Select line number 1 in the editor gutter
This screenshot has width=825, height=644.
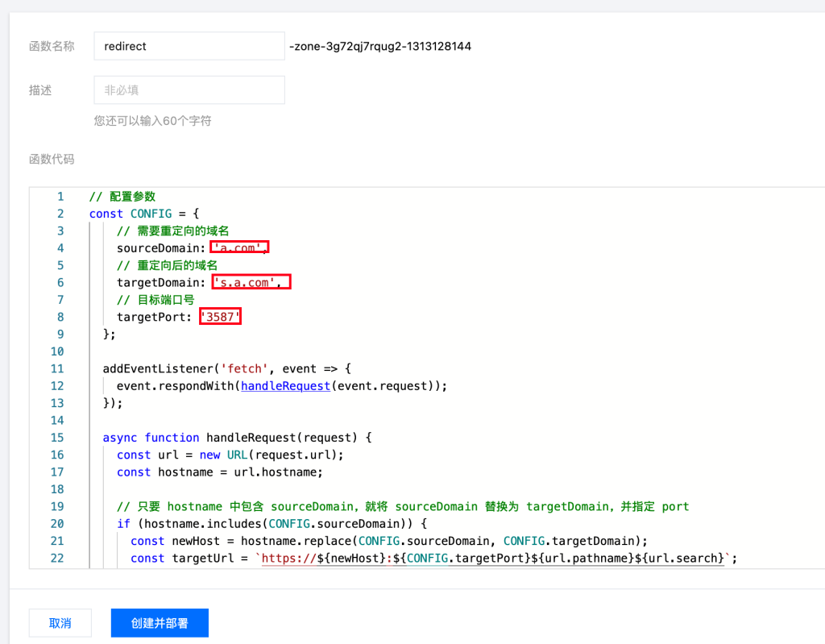pos(60,197)
